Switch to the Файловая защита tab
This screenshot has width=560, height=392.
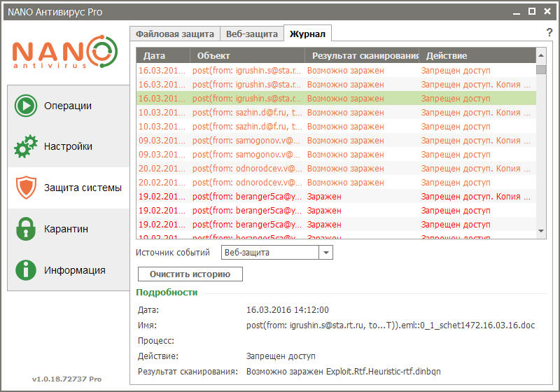tap(174, 34)
